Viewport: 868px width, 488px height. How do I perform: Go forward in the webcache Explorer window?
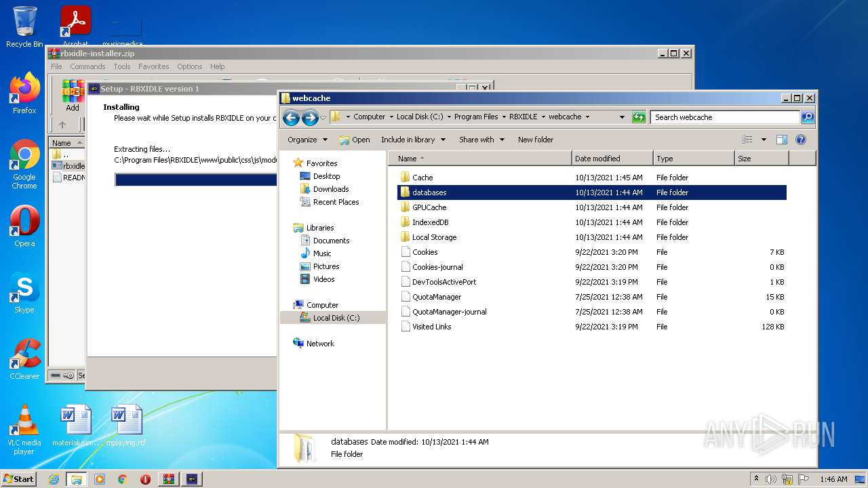(310, 117)
